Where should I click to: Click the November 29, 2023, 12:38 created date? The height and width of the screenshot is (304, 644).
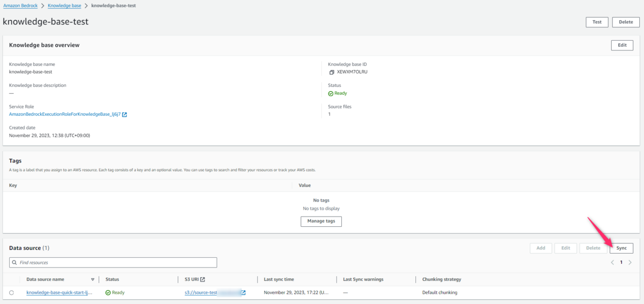pyautogui.click(x=49, y=136)
